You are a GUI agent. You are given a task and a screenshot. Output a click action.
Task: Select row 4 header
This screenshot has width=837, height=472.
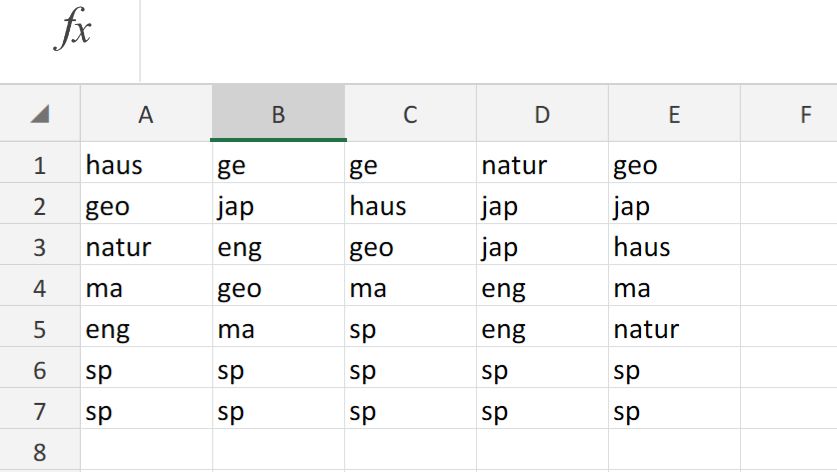40,286
